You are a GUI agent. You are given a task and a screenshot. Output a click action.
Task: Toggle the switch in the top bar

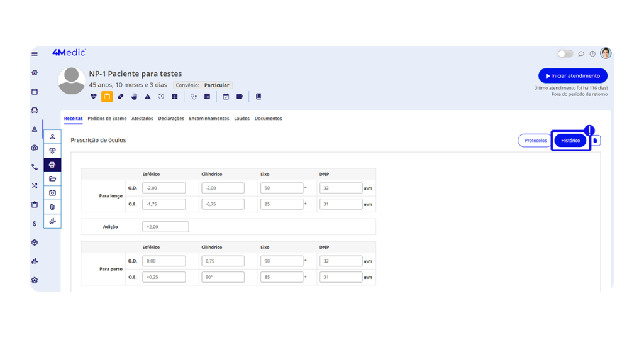point(565,54)
